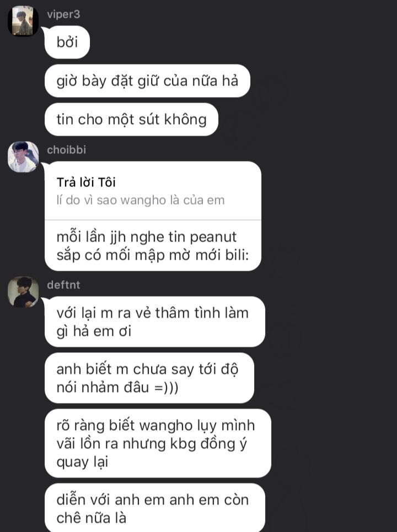Tap the "Trả lời Tôi" reply header

pyautogui.click(x=86, y=182)
